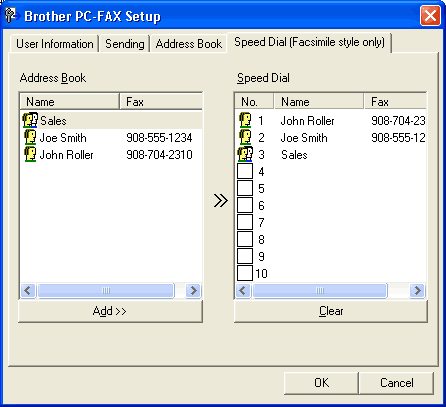446x407 pixels.
Task: Click Joe Smith's contact icon in Address Book
Action: click(x=30, y=137)
